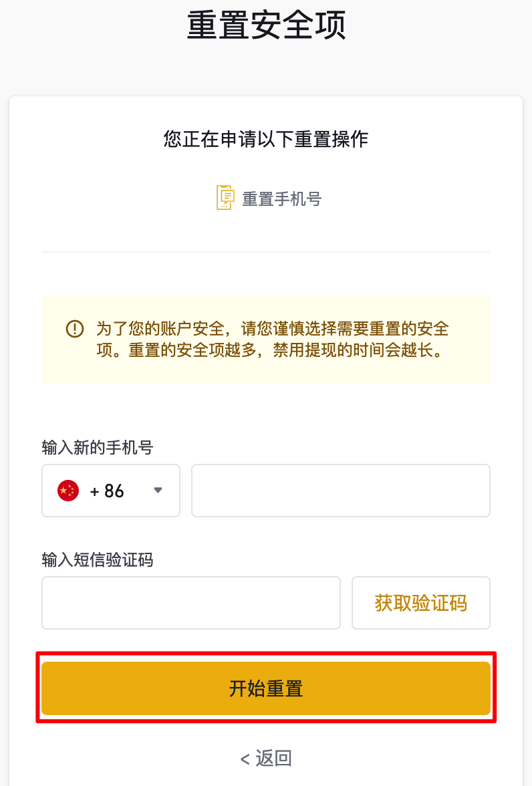
Task: Click the China flag icon
Action: [x=68, y=491]
